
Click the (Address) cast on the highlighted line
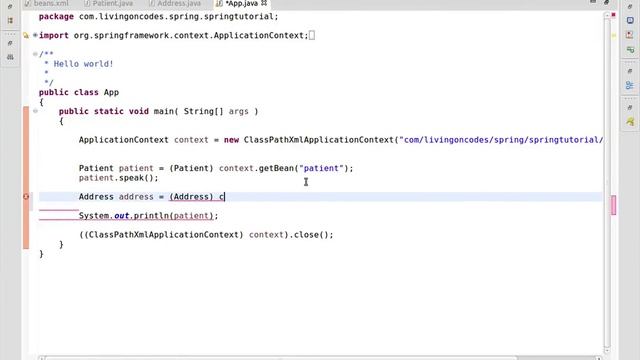coord(191,197)
